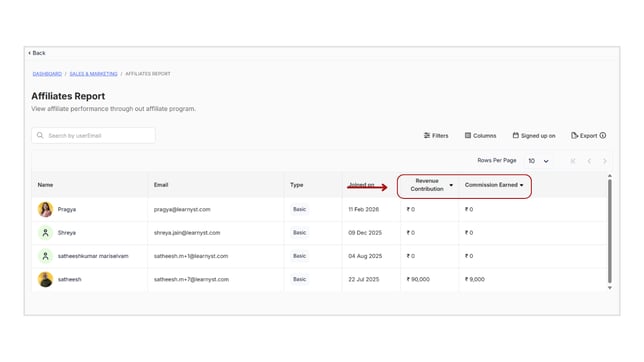Click the Basic type badge for Shreya
Screen dimensions: 644x362
[299, 233]
